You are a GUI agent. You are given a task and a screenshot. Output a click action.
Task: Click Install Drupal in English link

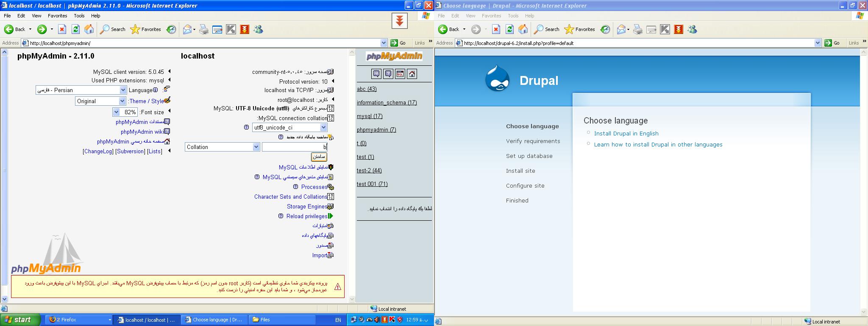click(626, 133)
